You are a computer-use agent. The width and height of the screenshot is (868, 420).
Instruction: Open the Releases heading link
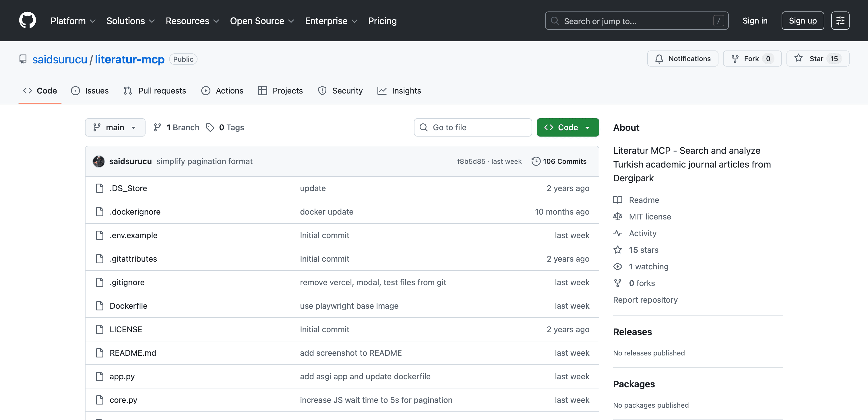pyautogui.click(x=632, y=332)
